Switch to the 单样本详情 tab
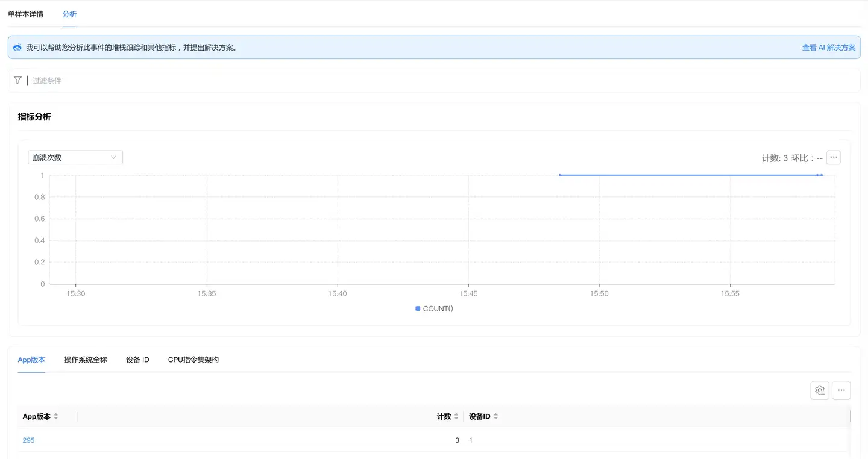The height and width of the screenshot is (459, 868). point(25,14)
